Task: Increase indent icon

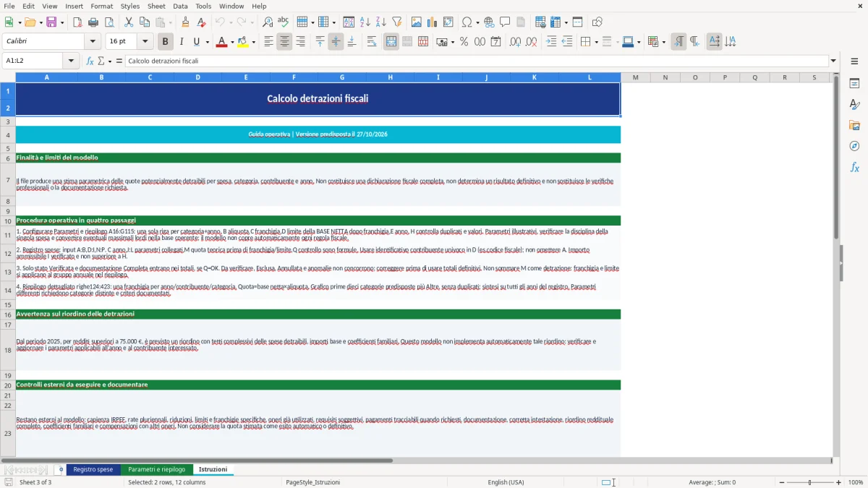Action: [551, 42]
